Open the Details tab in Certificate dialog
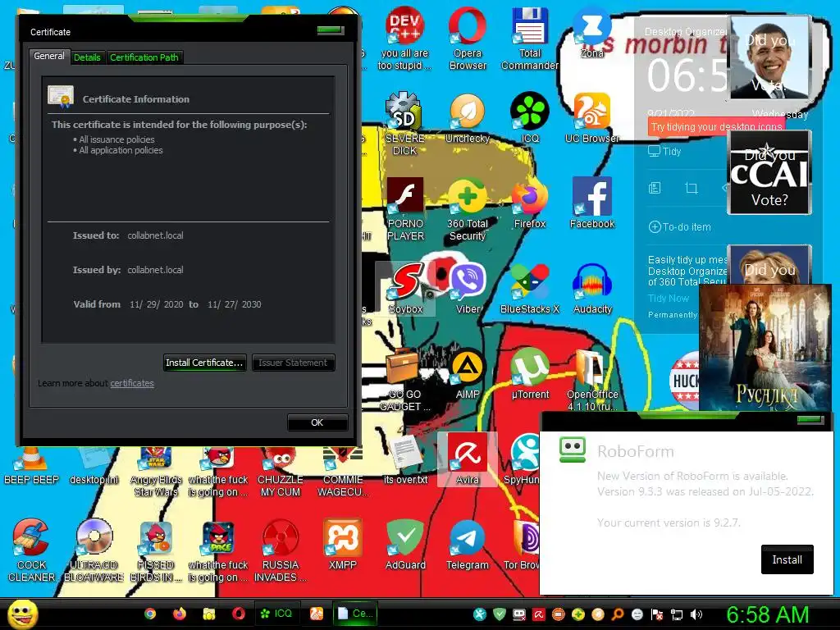840x630 pixels. (x=87, y=57)
